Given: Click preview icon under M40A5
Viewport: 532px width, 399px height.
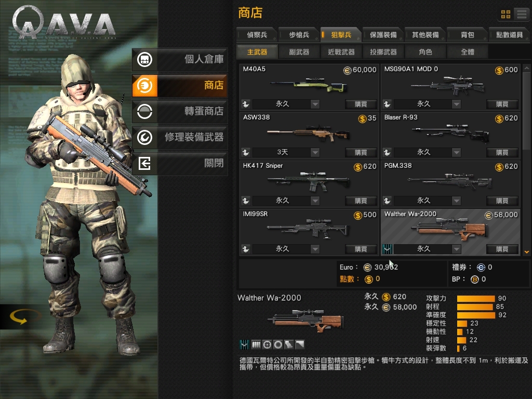Looking at the screenshot, I should (246, 104).
